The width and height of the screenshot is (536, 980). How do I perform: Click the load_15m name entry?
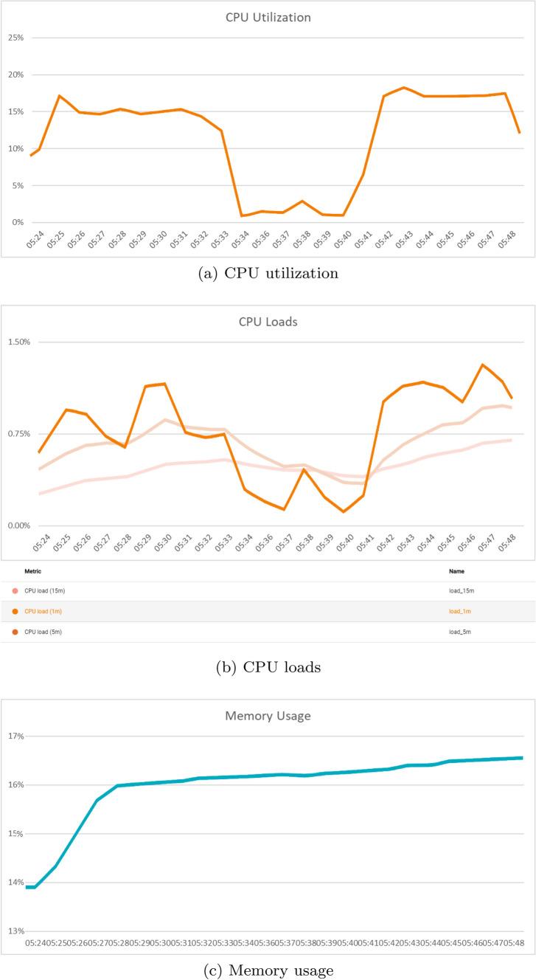pos(460,591)
